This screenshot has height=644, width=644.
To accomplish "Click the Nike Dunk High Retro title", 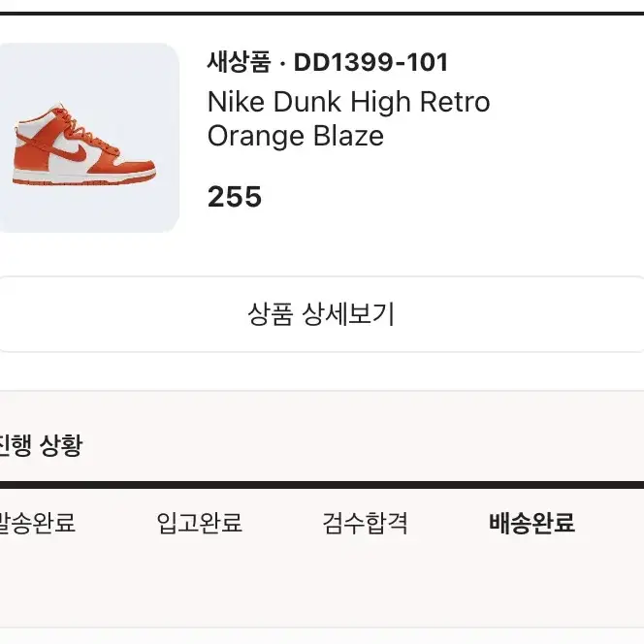I will tap(349, 102).
